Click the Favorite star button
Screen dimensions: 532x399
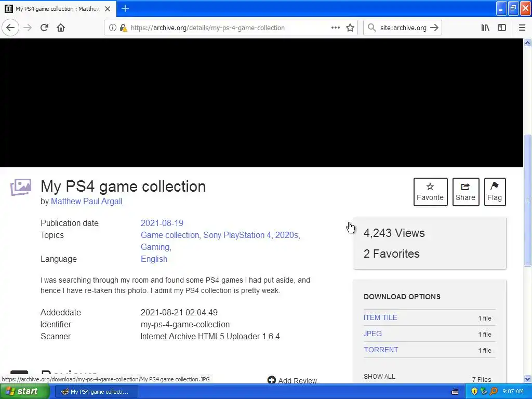click(x=430, y=192)
